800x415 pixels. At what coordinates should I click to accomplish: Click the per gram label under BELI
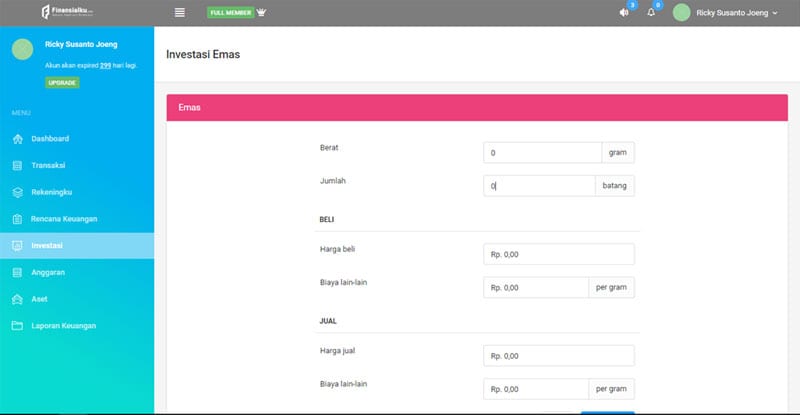point(611,287)
